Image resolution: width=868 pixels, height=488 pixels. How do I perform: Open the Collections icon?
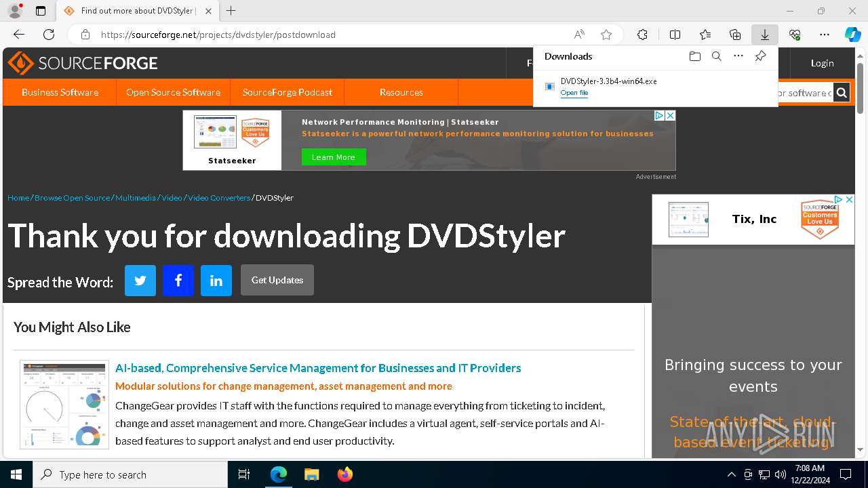[735, 35]
